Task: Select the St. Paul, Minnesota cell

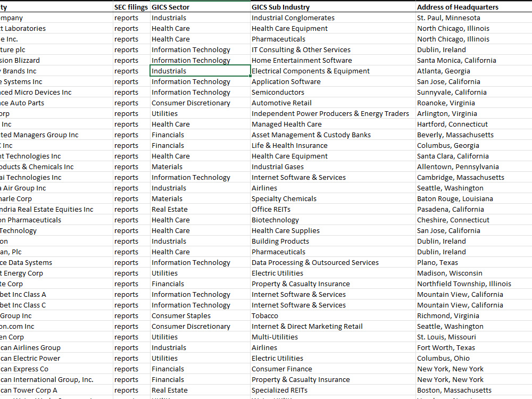Action: pos(473,18)
